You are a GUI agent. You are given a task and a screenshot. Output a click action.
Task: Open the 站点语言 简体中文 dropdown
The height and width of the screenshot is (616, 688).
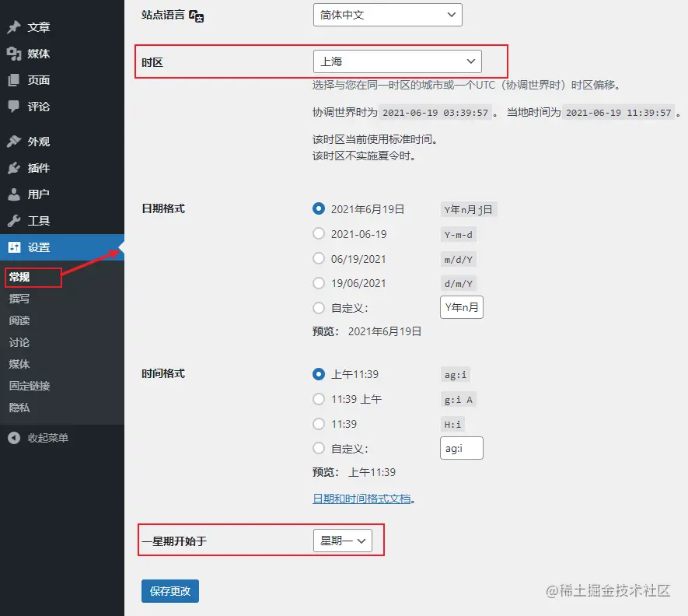[387, 15]
